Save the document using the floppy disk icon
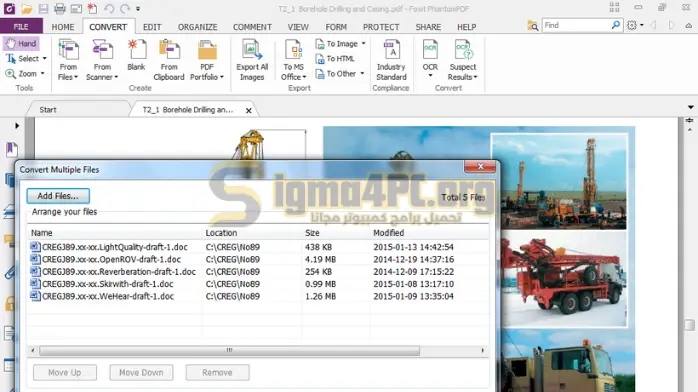 pos(43,8)
